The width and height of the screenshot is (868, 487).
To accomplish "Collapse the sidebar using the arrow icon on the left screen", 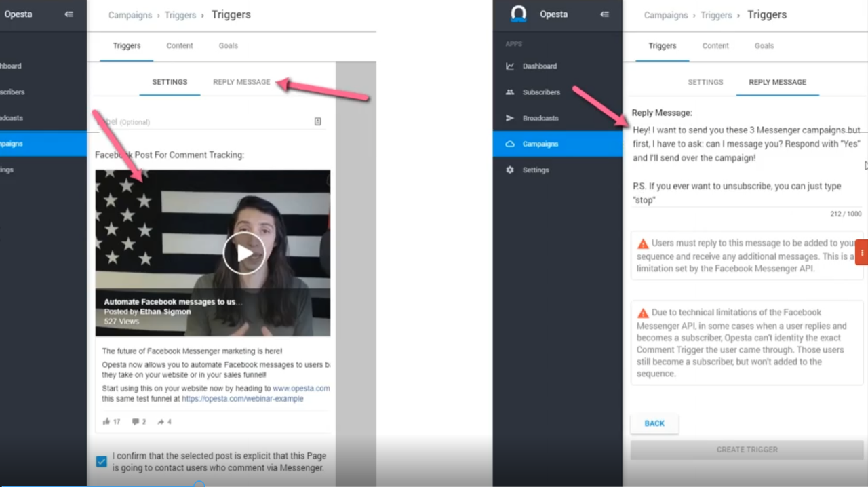I will pyautogui.click(x=68, y=14).
